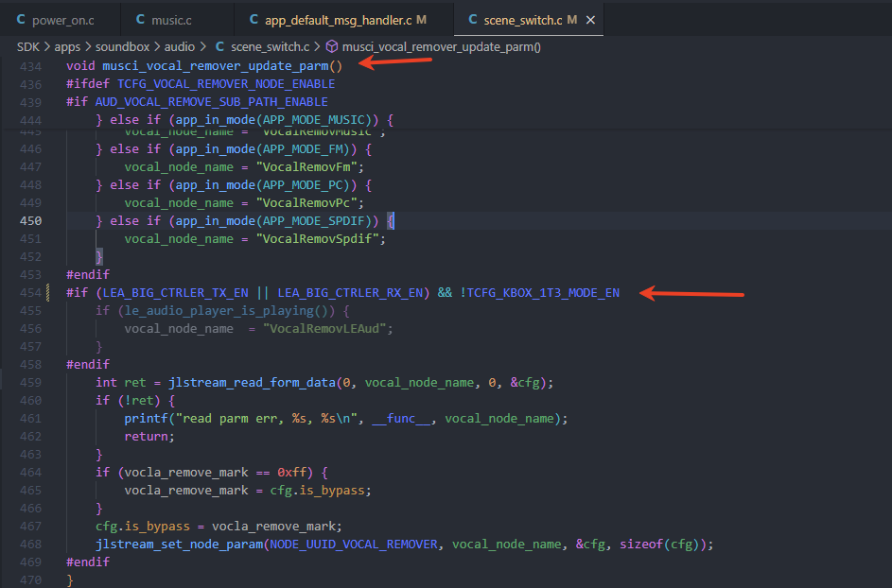Open the apps breadcrumb folder
The width and height of the screenshot is (892, 588).
click(67, 46)
